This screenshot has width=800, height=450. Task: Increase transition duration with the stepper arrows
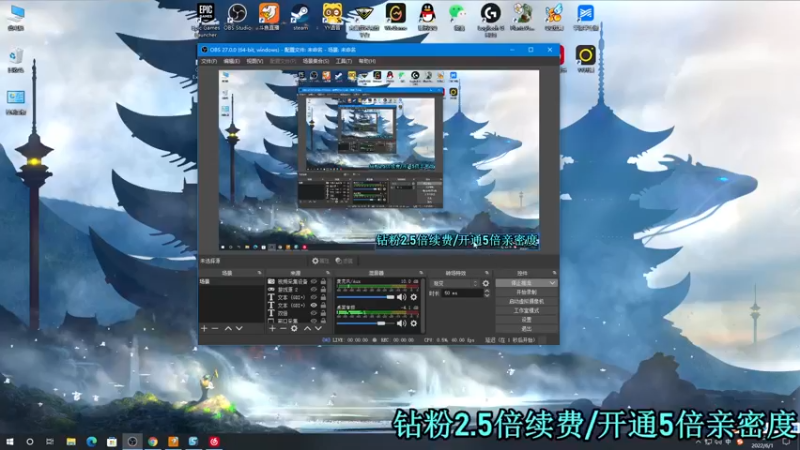click(487, 291)
